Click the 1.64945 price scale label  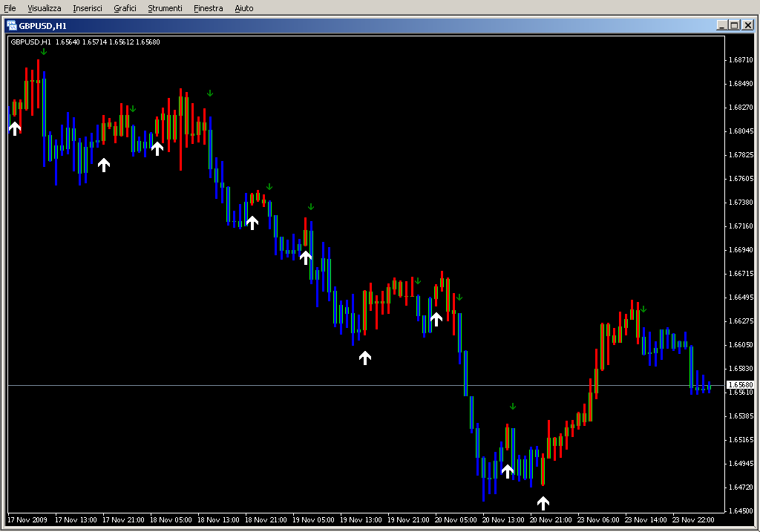pos(741,464)
